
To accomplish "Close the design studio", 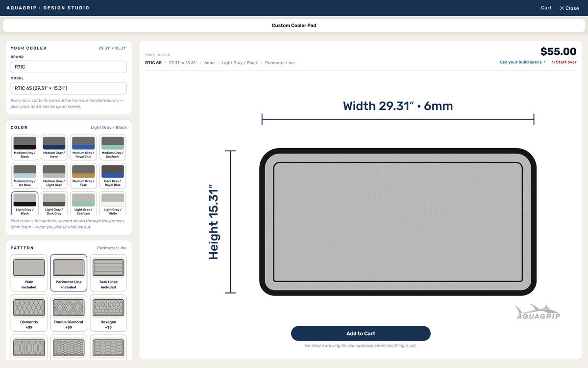I will 569,8.
